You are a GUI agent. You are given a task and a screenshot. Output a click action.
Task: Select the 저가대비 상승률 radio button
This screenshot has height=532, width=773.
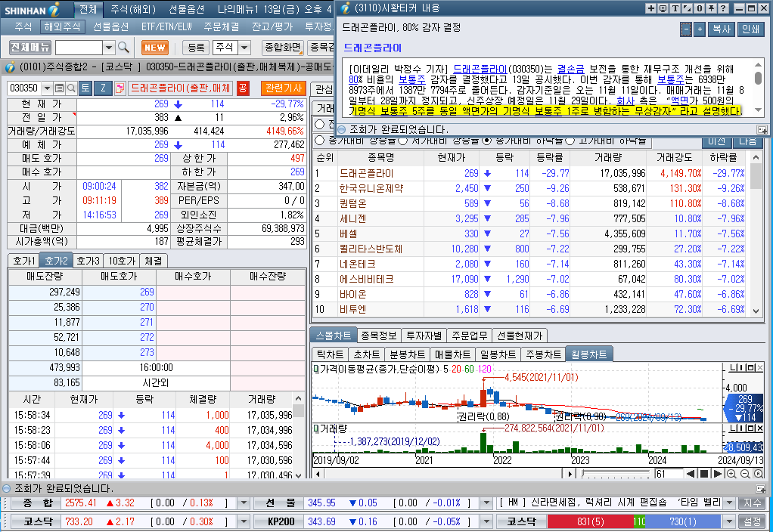point(403,141)
